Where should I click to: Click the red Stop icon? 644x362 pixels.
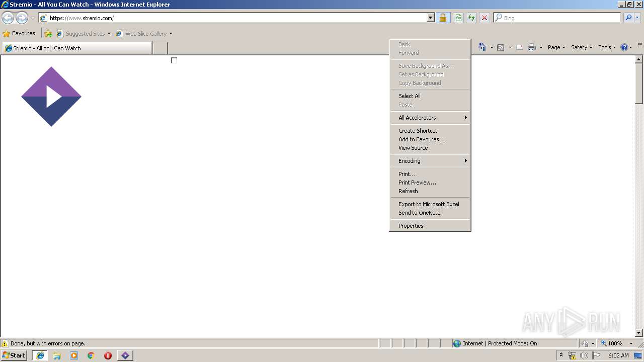pos(485,18)
